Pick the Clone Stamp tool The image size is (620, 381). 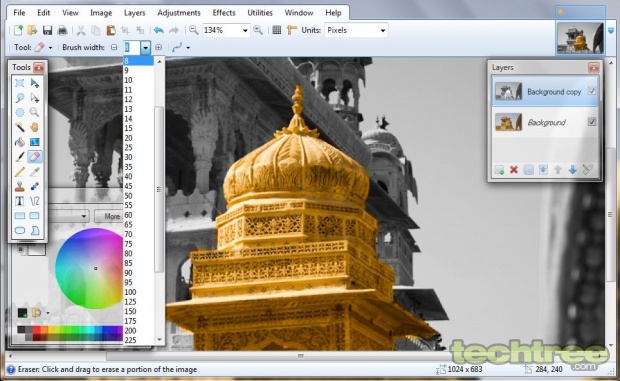pyautogui.click(x=19, y=186)
